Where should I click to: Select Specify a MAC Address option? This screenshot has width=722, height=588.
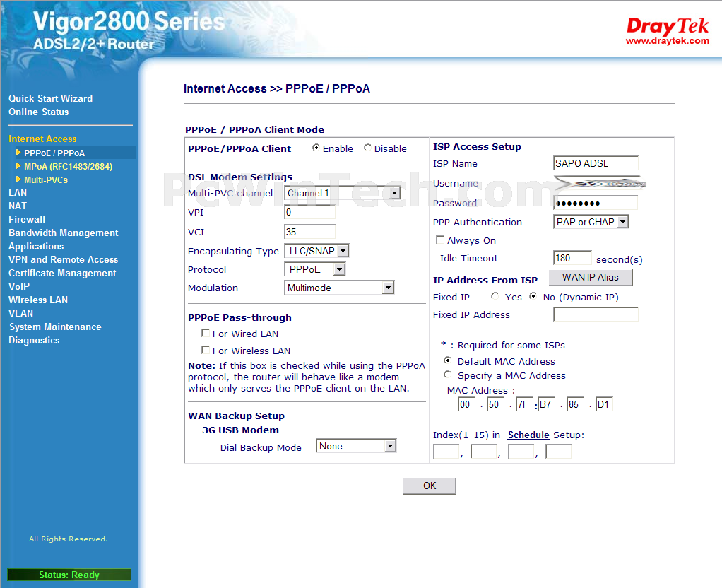coord(447,375)
